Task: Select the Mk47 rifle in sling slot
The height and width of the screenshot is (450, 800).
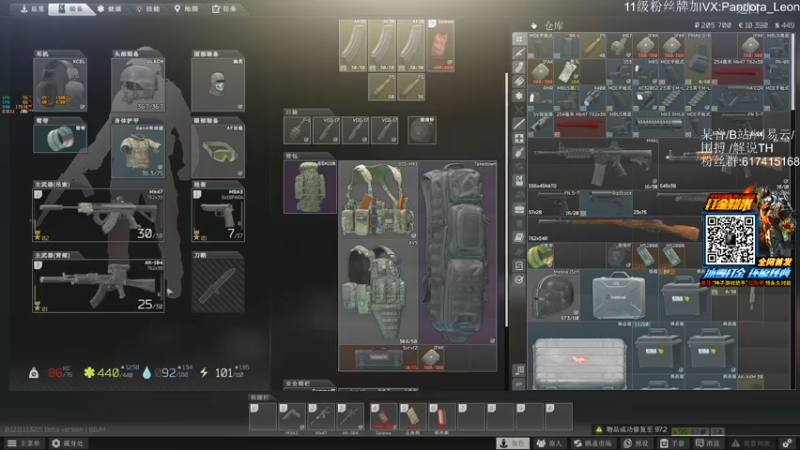Action: click(98, 215)
